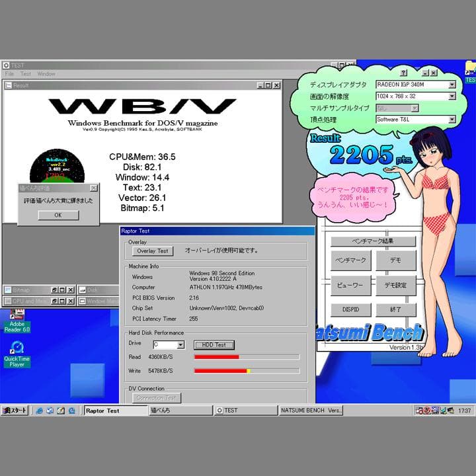Launch Outlook Express from quick launch bar
The image size is (476, 476).
(x=50, y=411)
